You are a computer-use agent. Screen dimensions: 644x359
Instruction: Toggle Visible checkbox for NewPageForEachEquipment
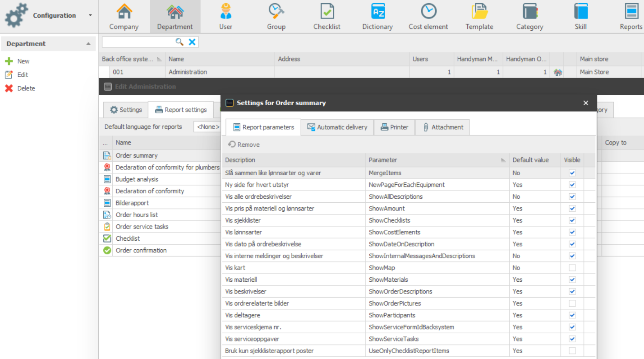click(572, 185)
